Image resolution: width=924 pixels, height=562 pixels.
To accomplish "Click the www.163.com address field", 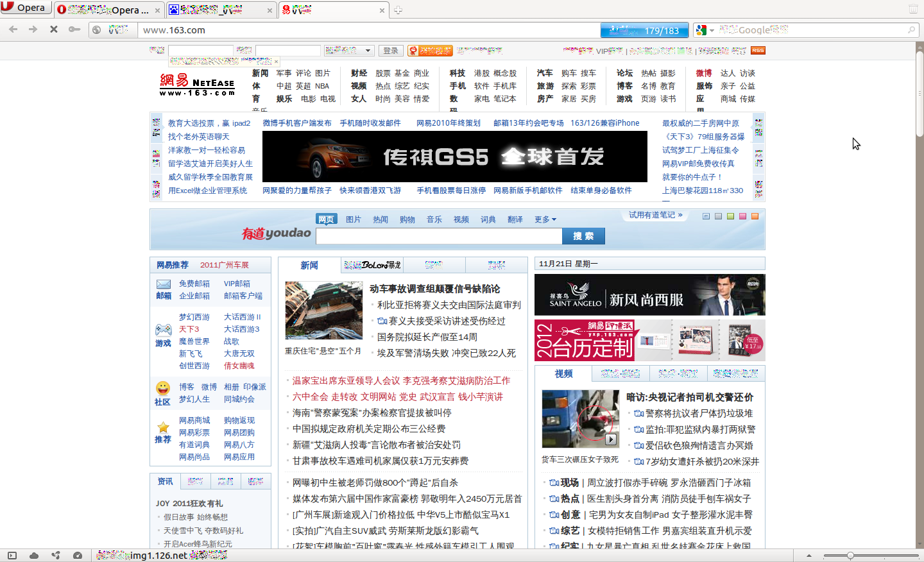I will pos(369,30).
